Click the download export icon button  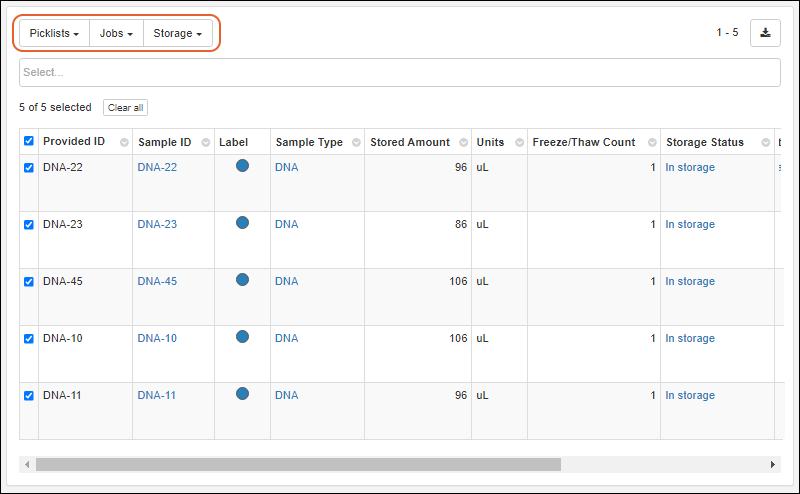point(765,33)
